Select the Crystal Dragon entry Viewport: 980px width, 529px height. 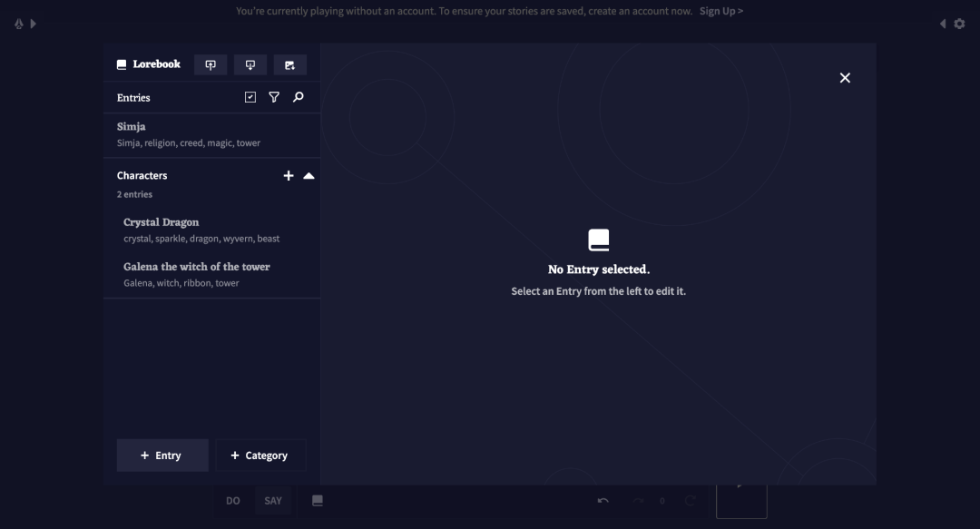tap(211, 230)
